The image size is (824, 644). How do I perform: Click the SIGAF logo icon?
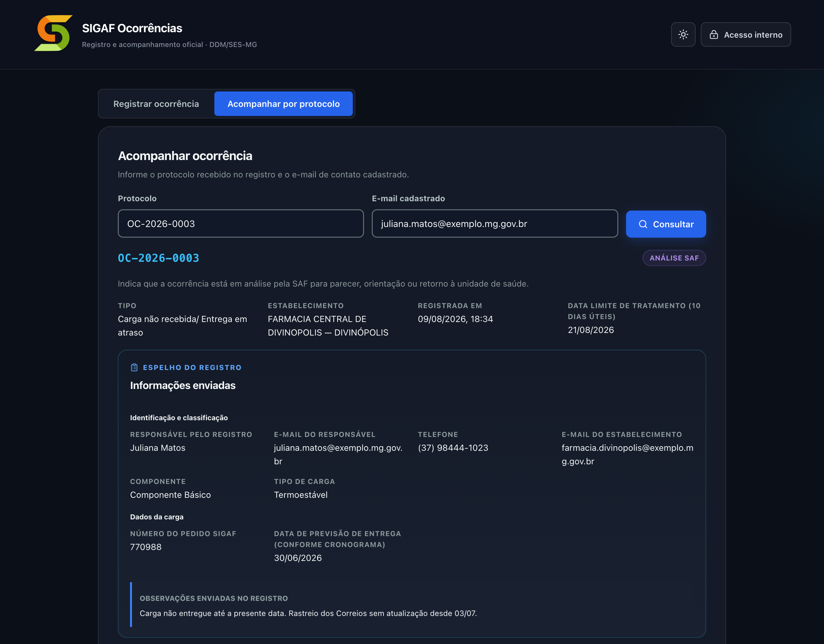pyautogui.click(x=53, y=33)
